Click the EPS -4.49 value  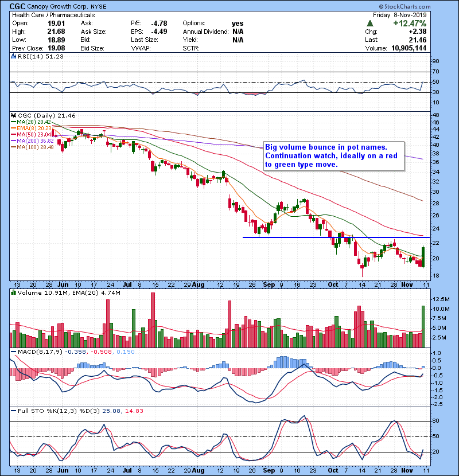(159, 32)
